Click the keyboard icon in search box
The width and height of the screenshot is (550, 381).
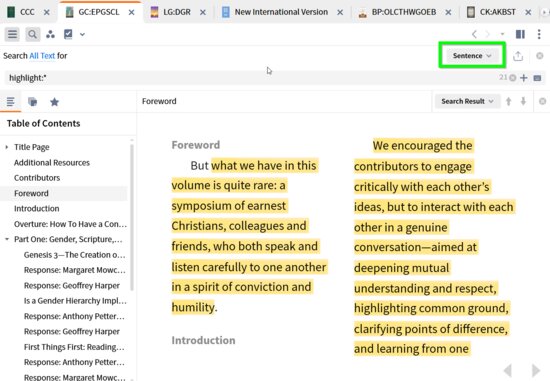click(x=537, y=78)
